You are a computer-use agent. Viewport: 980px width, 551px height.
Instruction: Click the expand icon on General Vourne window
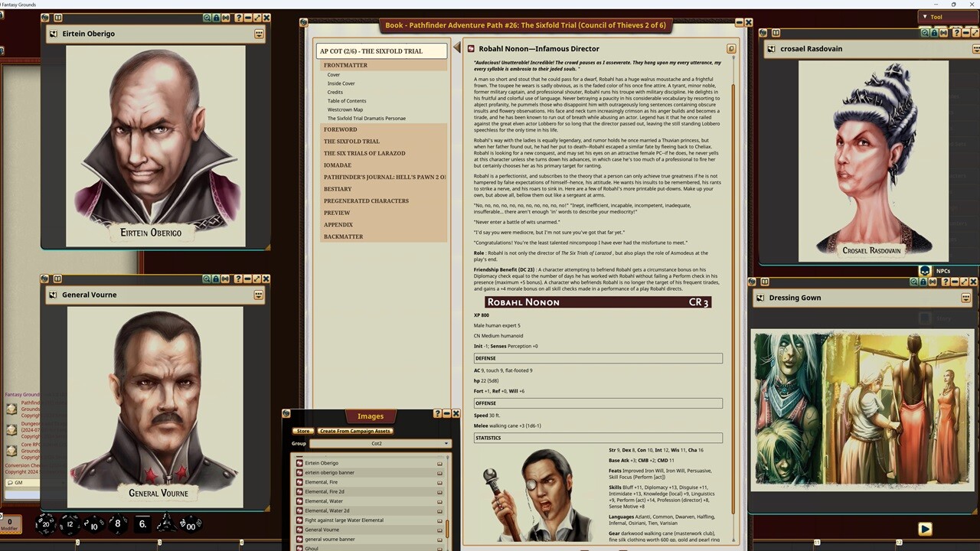[x=256, y=279]
